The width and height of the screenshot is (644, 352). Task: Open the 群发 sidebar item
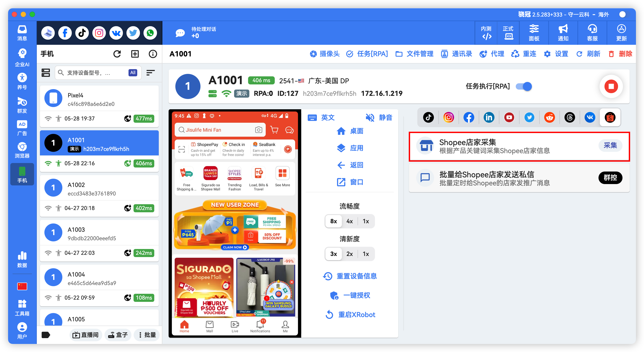[22, 105]
